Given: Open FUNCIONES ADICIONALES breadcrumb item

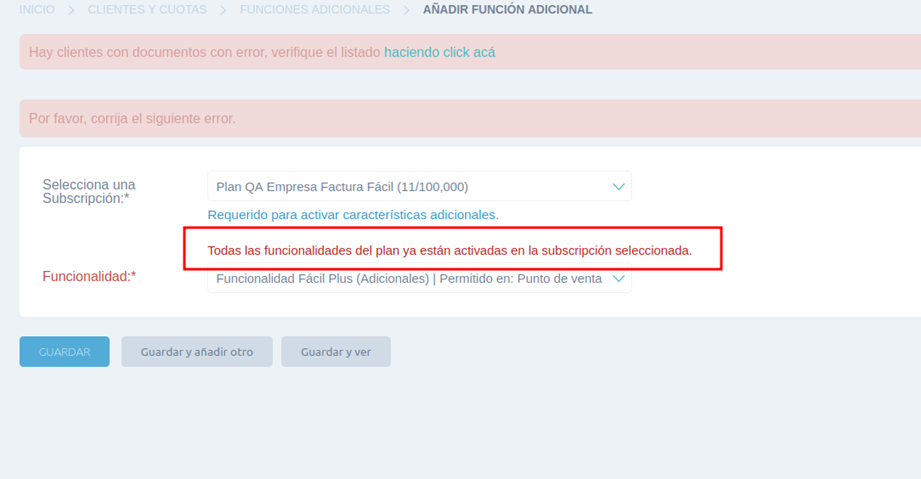Looking at the screenshot, I should [314, 10].
